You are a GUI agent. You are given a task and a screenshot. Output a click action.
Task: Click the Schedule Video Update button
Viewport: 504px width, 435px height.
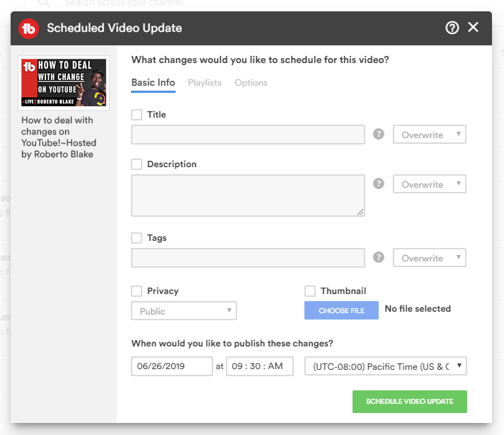409,401
